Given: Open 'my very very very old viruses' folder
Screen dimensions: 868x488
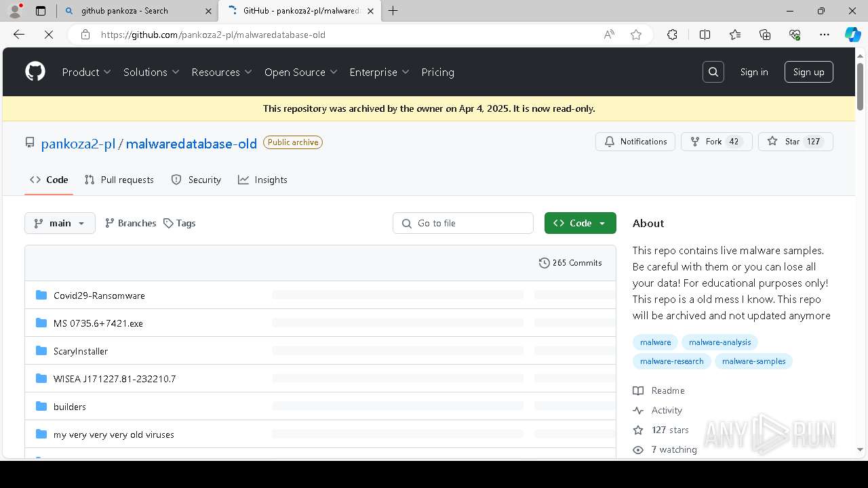Looking at the screenshot, I should pos(114,434).
